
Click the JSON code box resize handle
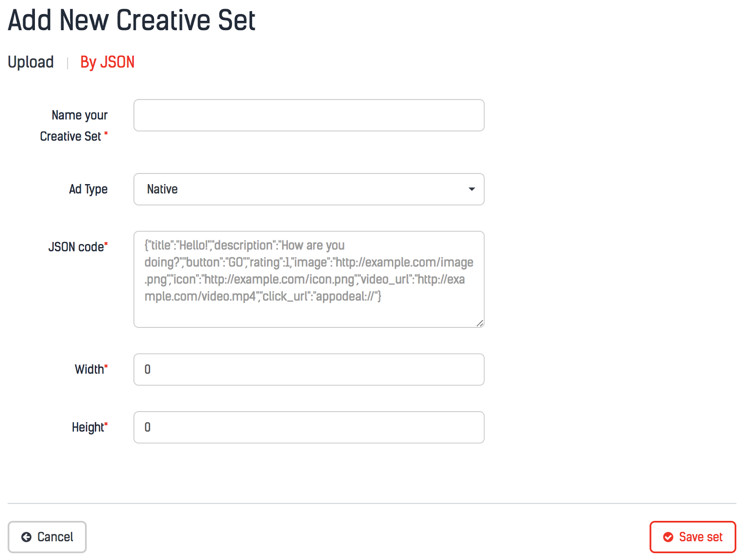tap(480, 323)
